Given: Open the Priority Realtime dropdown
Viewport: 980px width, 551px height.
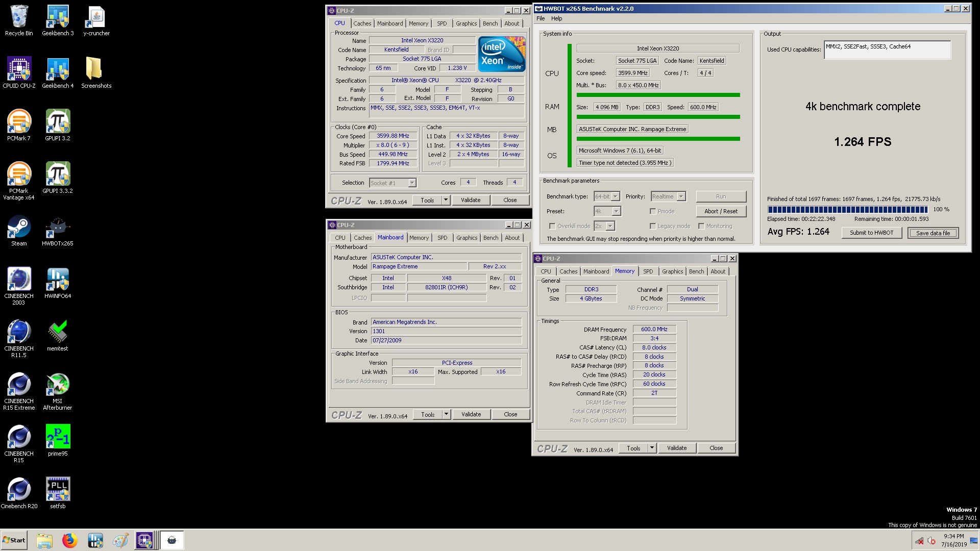Looking at the screenshot, I should pyautogui.click(x=681, y=196).
